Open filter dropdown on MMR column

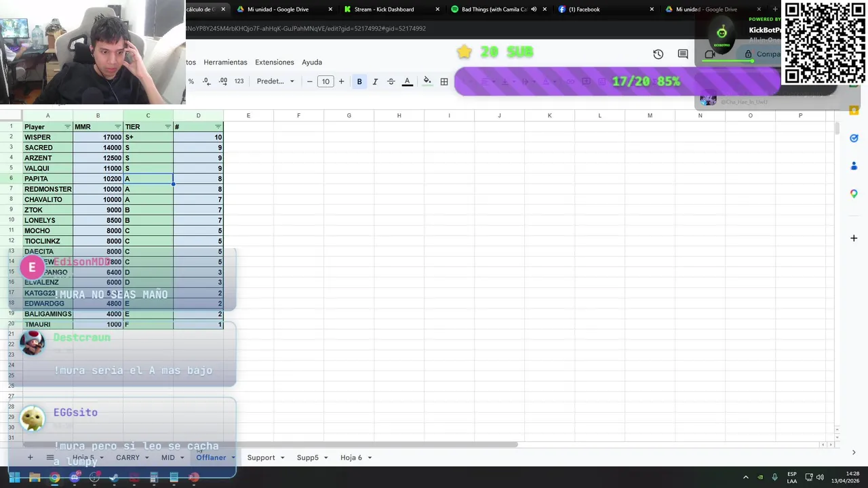point(118,127)
